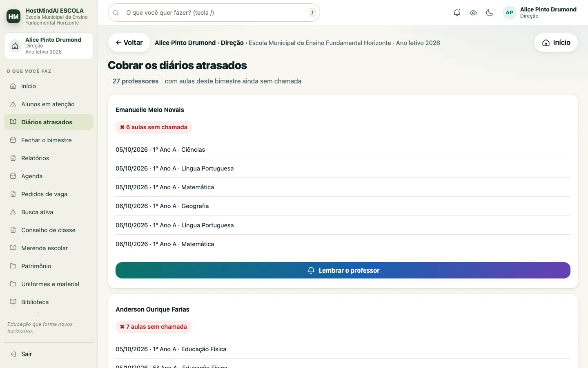Screen dimensions: 588x368
Task: Open Alunos em atenção in the sidebar
Action: tap(49, 104)
